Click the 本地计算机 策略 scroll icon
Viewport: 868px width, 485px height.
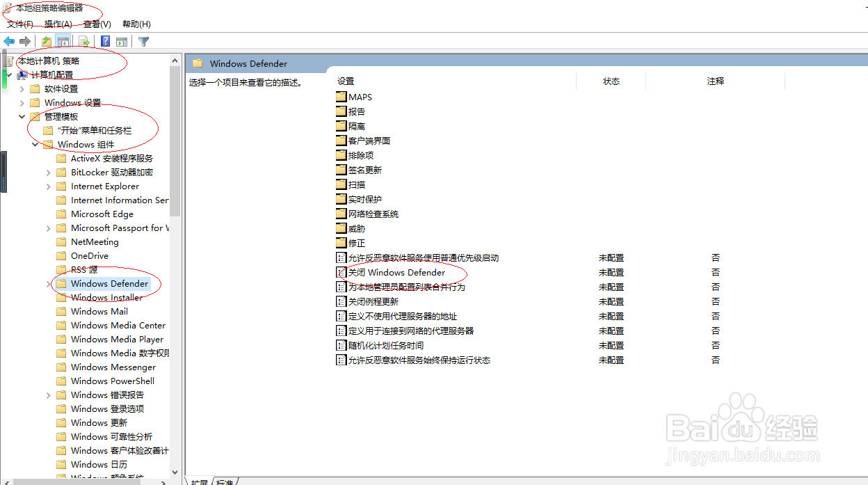(8, 61)
